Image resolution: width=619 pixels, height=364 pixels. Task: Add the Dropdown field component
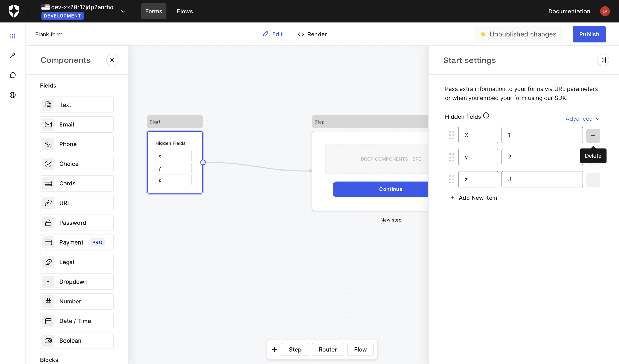(x=77, y=282)
